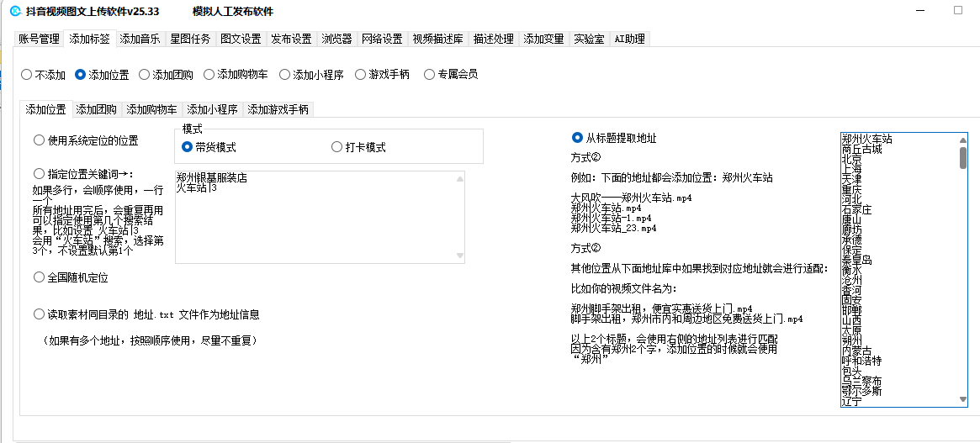
Task: Pick 呼和浩特 from the address list
Action: [x=861, y=361]
